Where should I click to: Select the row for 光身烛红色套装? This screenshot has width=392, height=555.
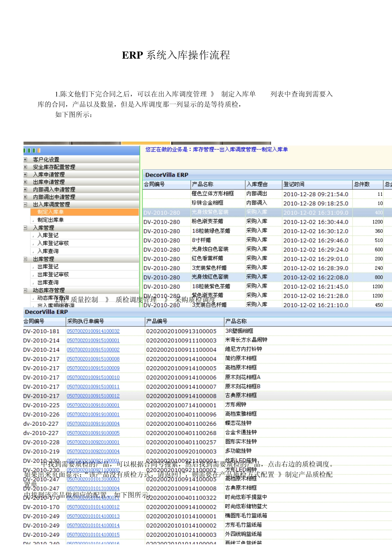(267, 277)
